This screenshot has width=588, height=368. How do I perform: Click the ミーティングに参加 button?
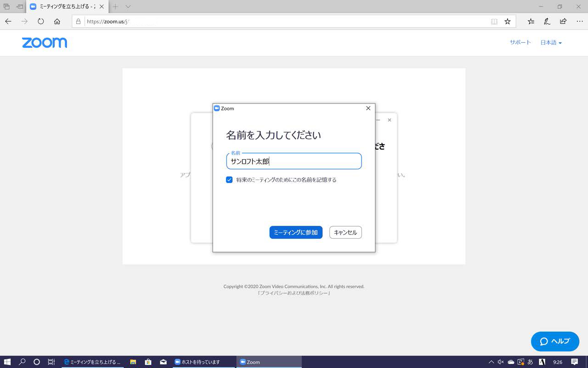296,232
